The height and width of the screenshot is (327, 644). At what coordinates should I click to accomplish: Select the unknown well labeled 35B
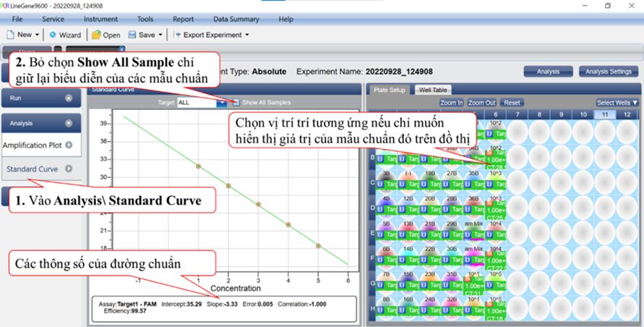473,182
